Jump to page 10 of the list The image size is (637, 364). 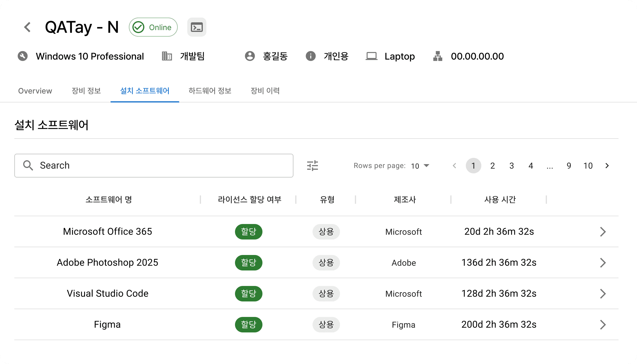pyautogui.click(x=588, y=166)
